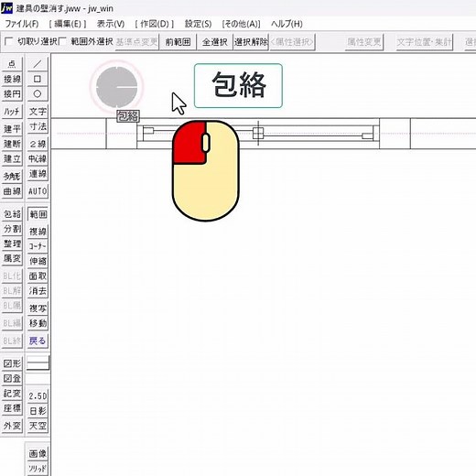The image size is (476, 476).
Task: Select the 分割 divide tool
Action: [x=12, y=229]
